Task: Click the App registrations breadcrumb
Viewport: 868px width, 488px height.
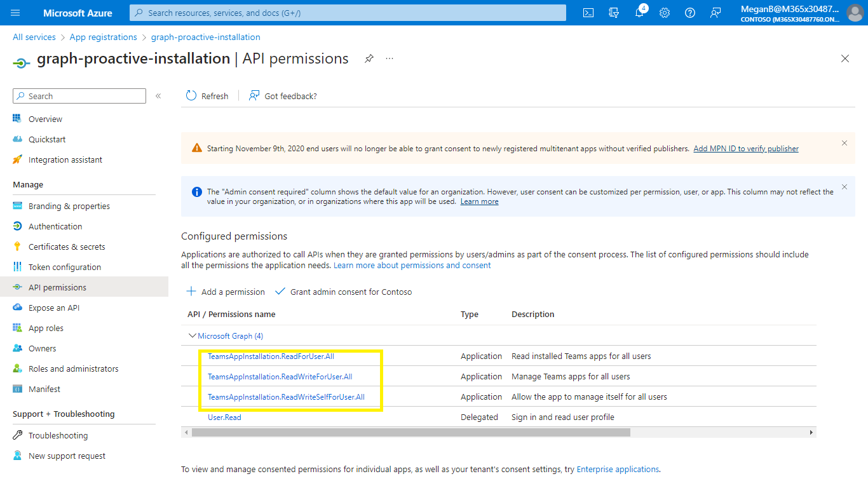Action: click(x=103, y=37)
